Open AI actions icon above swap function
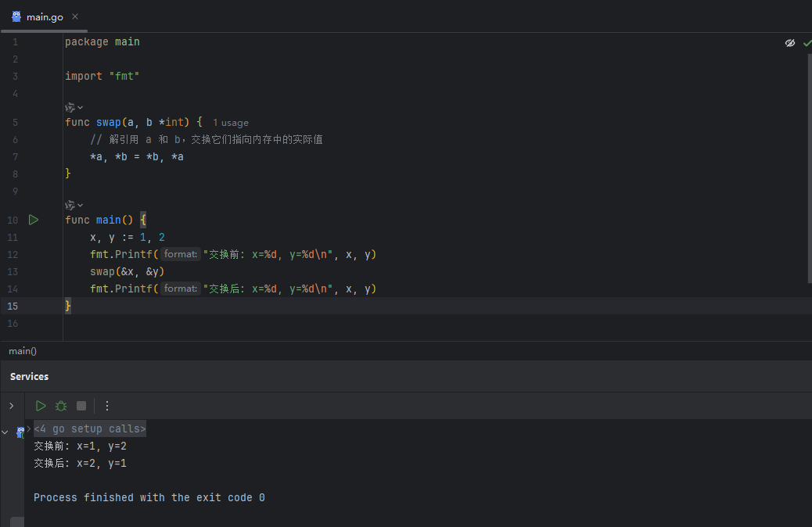 point(70,108)
